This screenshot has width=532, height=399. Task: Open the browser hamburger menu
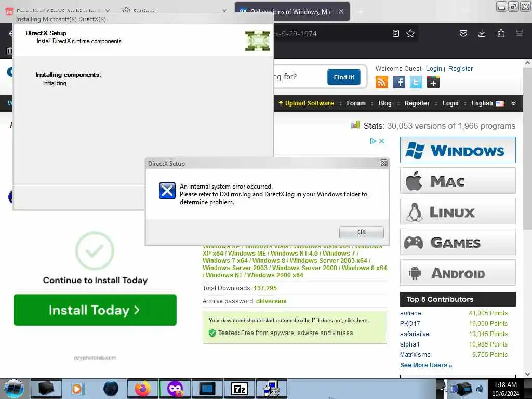pyautogui.click(x=520, y=33)
